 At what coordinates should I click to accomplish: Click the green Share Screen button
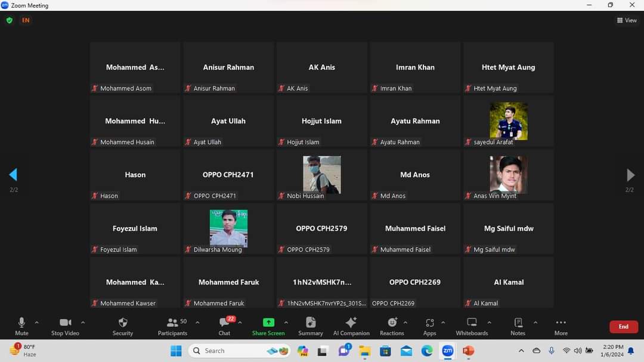(268, 327)
